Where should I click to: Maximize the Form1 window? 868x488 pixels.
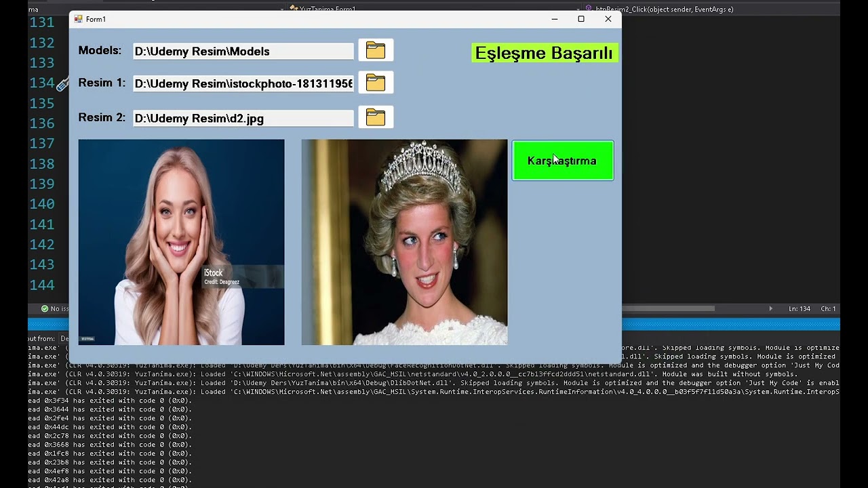(581, 19)
